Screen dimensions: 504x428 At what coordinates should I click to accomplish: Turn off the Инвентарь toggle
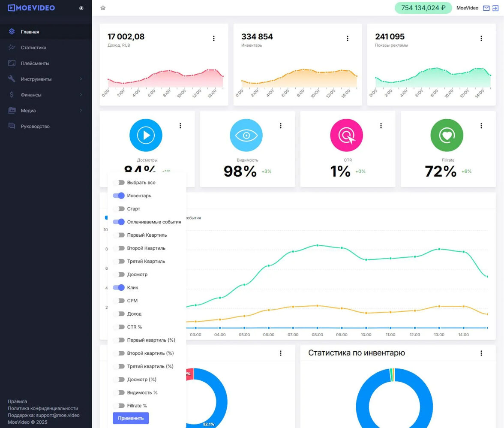119,196
